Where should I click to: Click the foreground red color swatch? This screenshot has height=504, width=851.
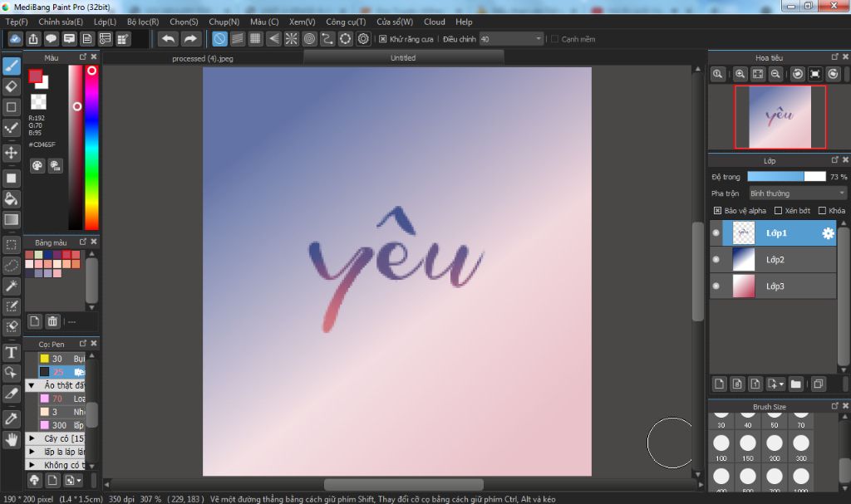point(35,76)
